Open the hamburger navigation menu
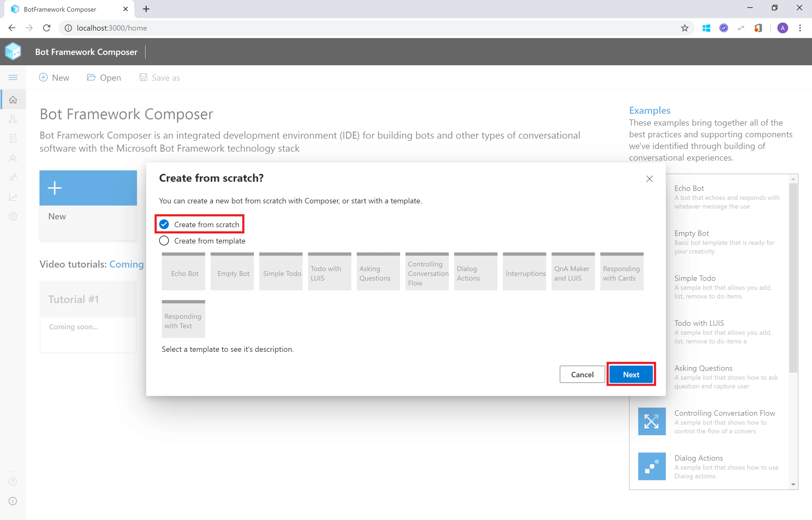The image size is (812, 520). [13, 78]
